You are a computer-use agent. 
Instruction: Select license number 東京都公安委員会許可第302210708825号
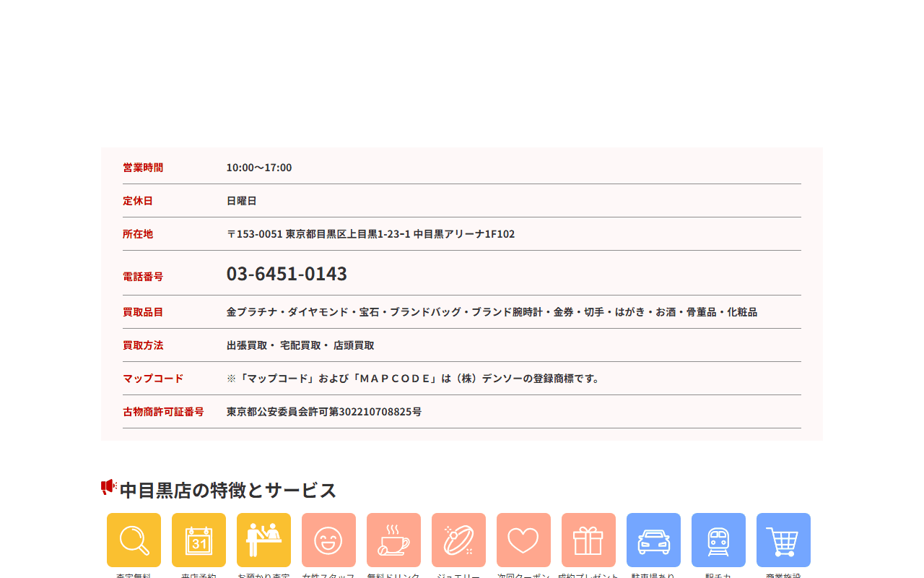point(324,412)
